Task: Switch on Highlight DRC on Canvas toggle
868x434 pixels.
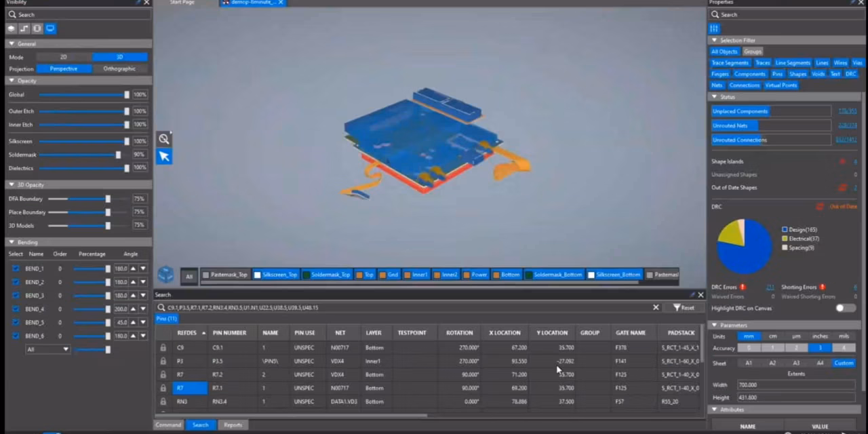Action: click(845, 308)
